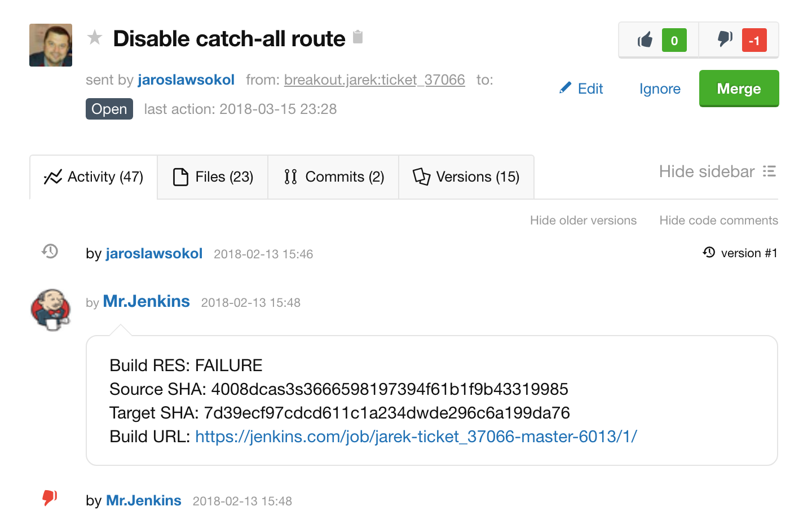This screenshot has width=812, height=524.
Task: Click the Mr.Jenkins avatar image
Action: [51, 309]
